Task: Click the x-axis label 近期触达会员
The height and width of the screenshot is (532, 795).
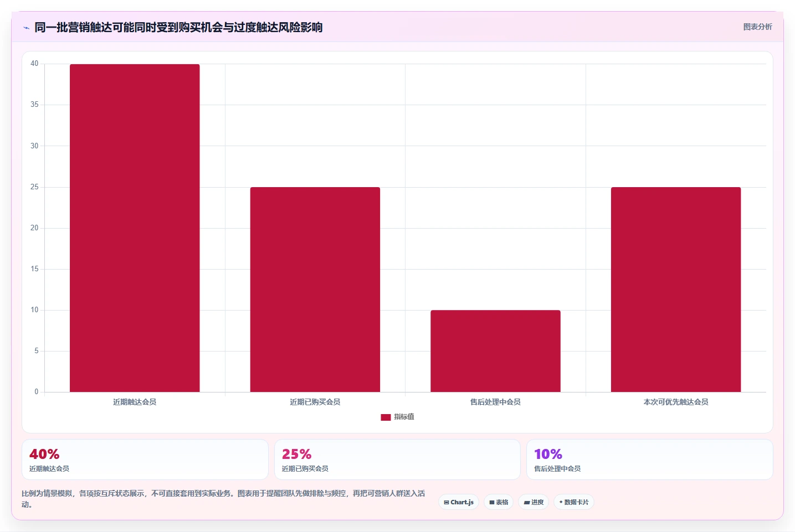Action: click(135, 402)
